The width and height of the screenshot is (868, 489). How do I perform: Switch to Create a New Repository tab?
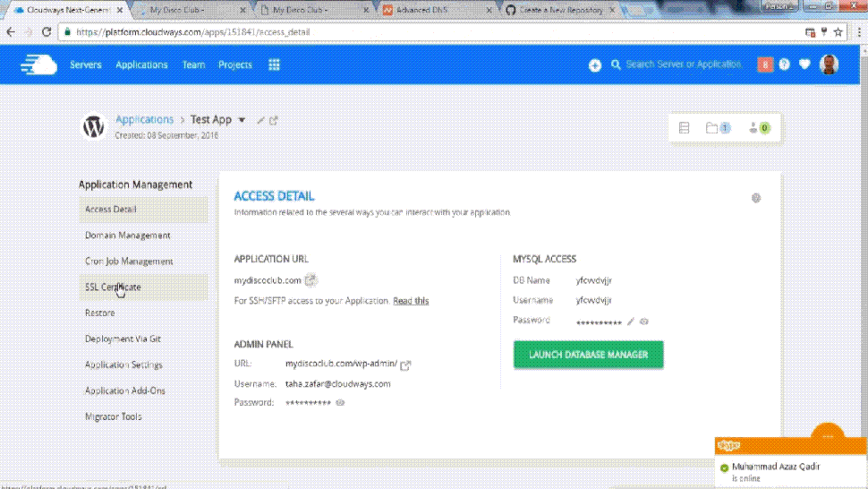[560, 10]
